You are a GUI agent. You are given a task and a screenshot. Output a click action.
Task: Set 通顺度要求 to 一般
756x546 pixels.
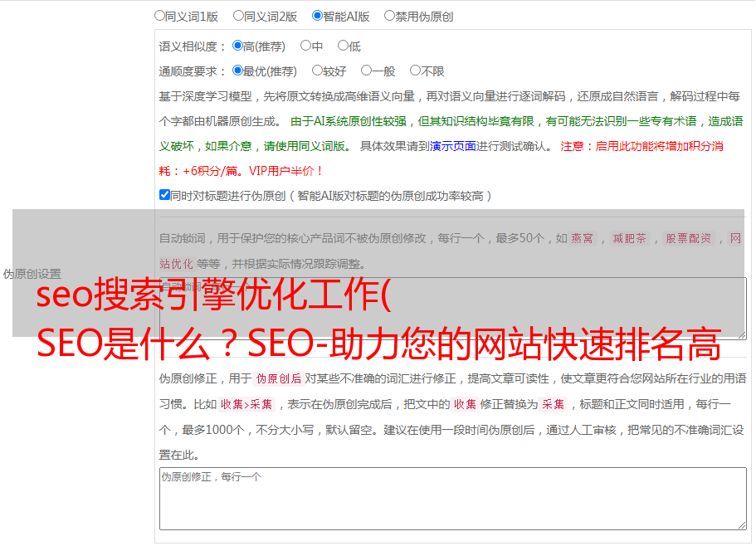(x=367, y=71)
